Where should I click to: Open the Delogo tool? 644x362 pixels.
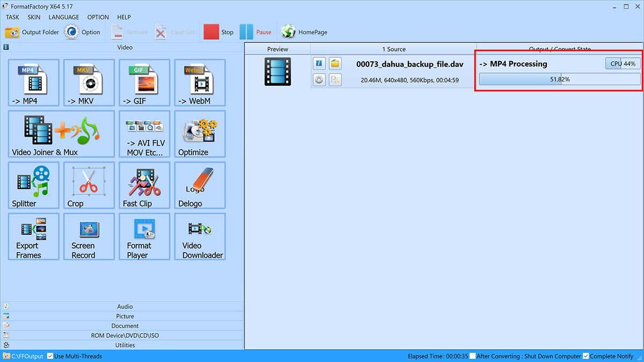[x=200, y=185]
